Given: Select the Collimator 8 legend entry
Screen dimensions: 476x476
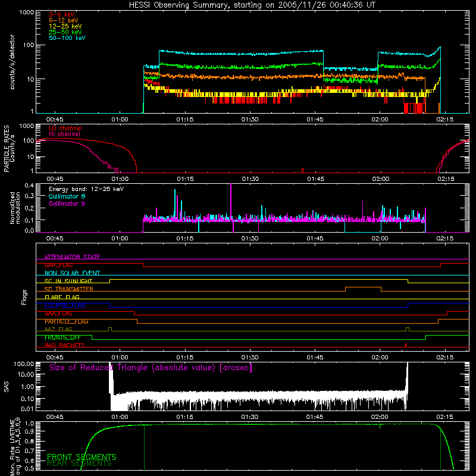Looking at the screenshot, I should (67, 196).
